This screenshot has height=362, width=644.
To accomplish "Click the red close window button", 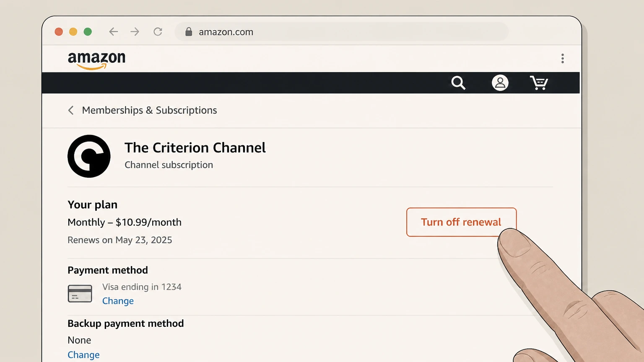I will 59,32.
